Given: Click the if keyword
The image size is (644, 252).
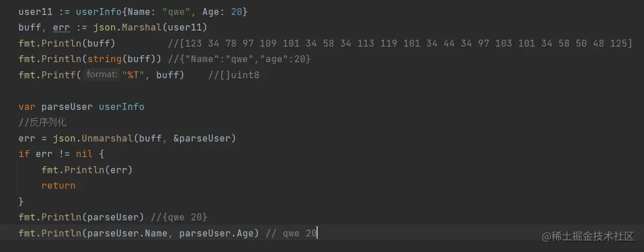Looking at the screenshot, I should (24, 154).
